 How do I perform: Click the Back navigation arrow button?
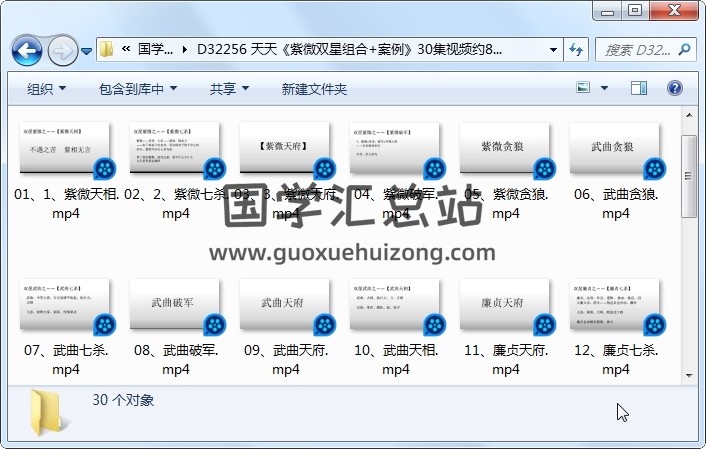coord(27,49)
